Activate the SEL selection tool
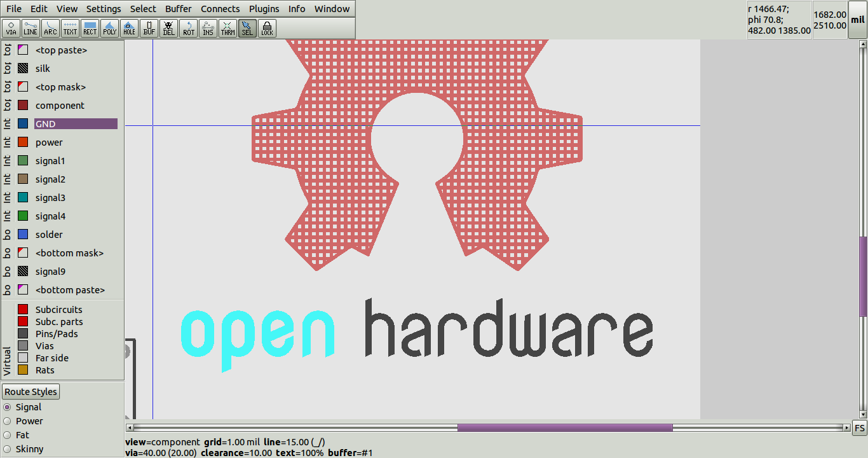Screen dimensions: 868x458 coord(247,29)
